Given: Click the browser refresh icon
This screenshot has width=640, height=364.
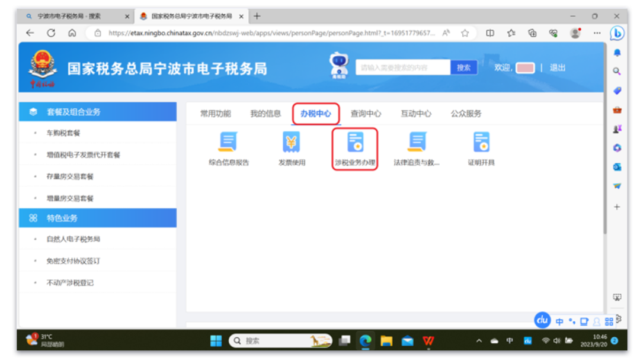Looking at the screenshot, I should [51, 33].
